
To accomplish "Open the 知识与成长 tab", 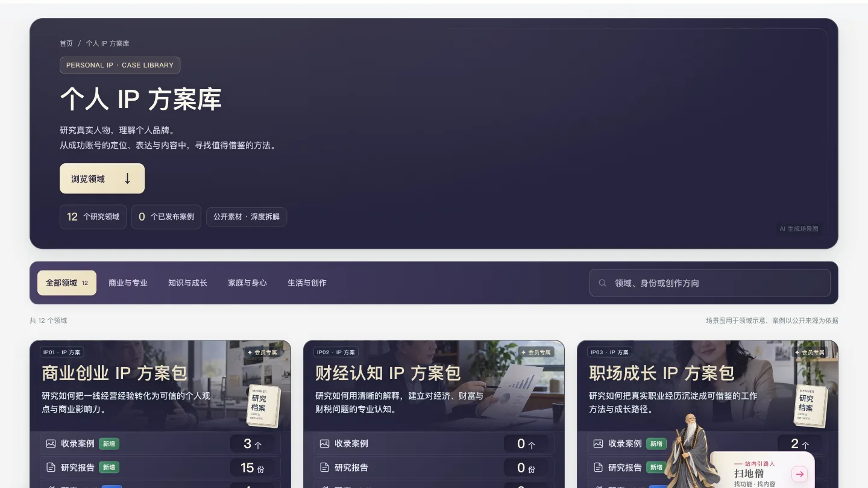I will (187, 283).
